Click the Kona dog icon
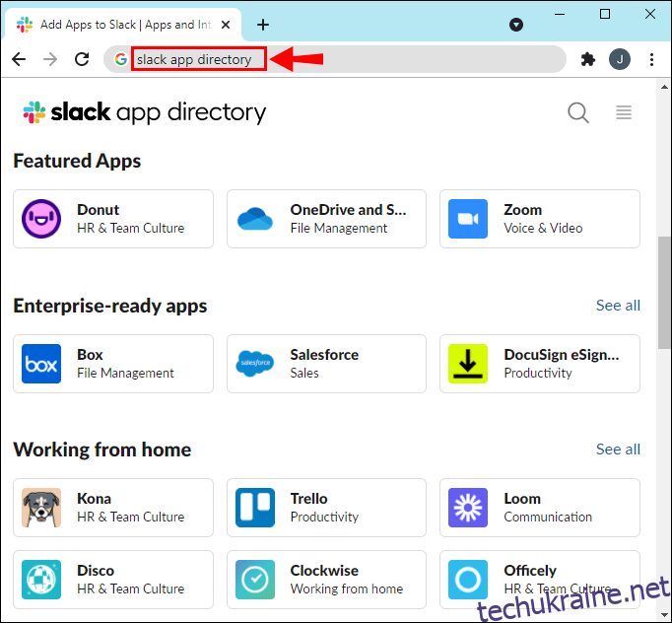Image resolution: width=672 pixels, height=623 pixels. pyautogui.click(x=41, y=508)
